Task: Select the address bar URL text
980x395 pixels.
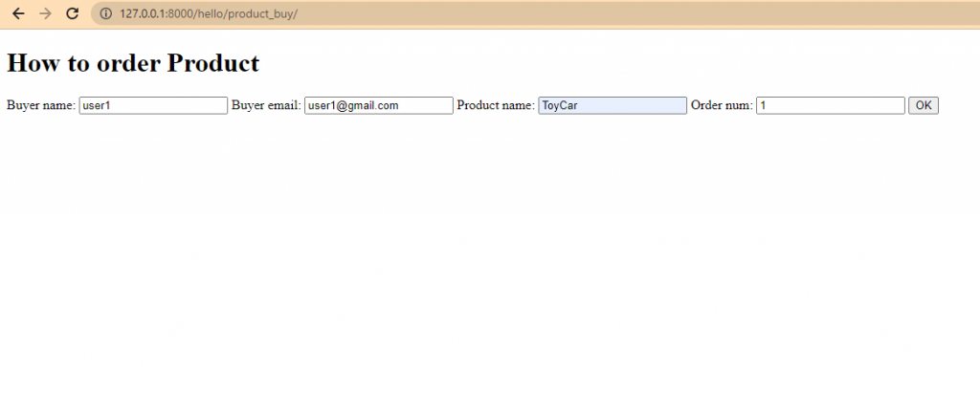Action: pos(208,13)
